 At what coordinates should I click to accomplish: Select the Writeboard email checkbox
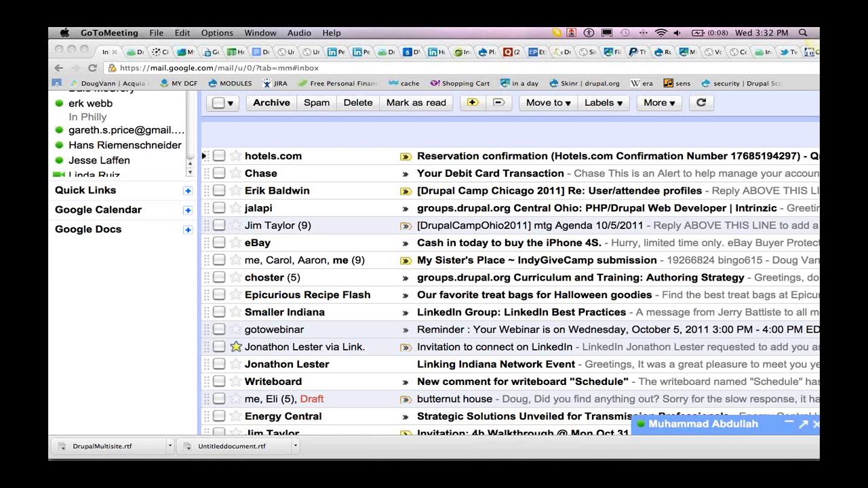click(219, 382)
